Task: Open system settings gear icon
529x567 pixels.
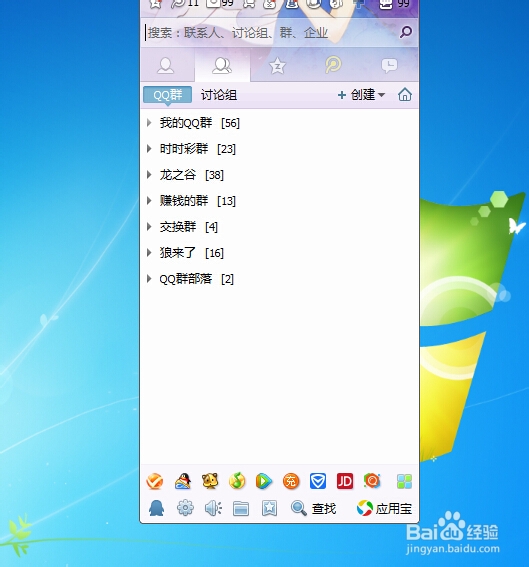Action: (x=185, y=508)
